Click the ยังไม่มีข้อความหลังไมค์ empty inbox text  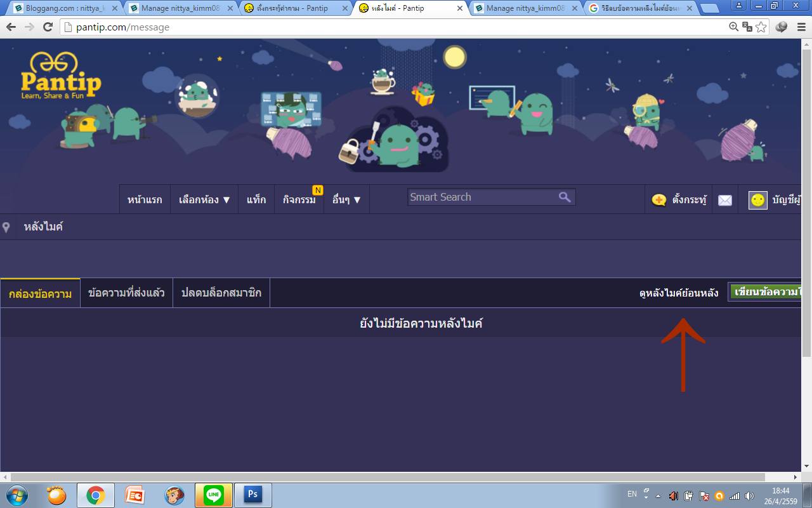pos(421,324)
